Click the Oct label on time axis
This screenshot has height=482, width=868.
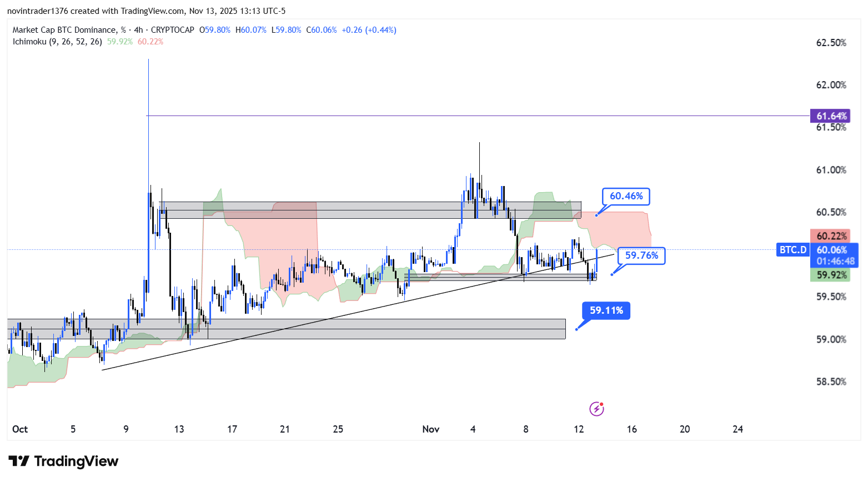coord(20,429)
